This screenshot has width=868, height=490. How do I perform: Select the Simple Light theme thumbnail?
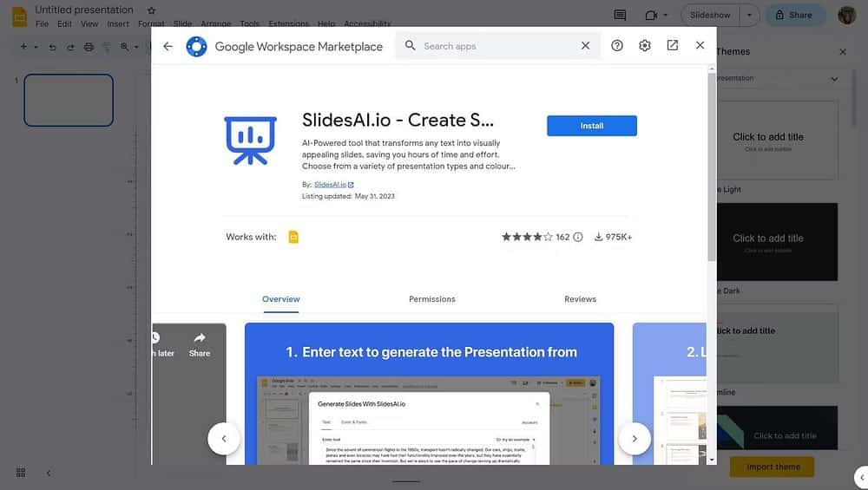[777, 140]
